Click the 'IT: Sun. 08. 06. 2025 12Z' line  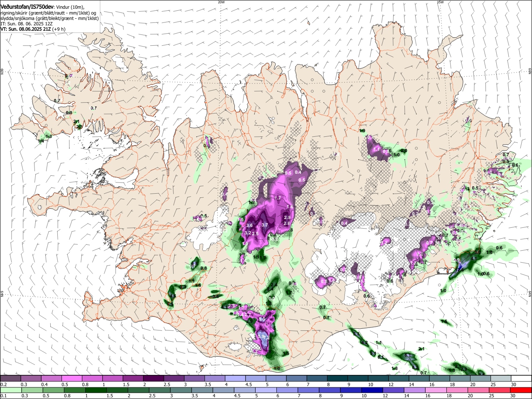pos(27,24)
